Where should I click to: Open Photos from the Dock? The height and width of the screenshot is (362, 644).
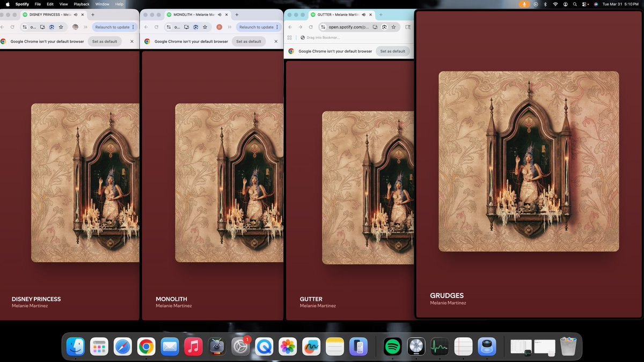288,346
